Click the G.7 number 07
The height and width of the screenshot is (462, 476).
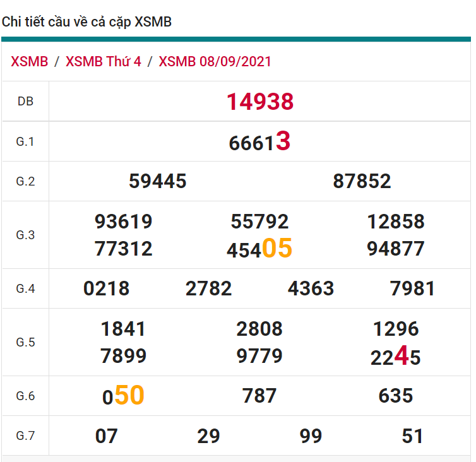pos(107,436)
